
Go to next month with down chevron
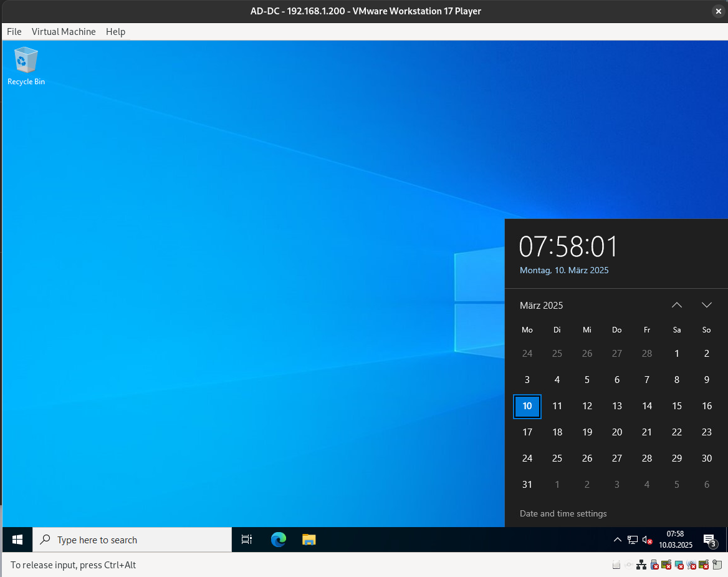[x=707, y=305]
